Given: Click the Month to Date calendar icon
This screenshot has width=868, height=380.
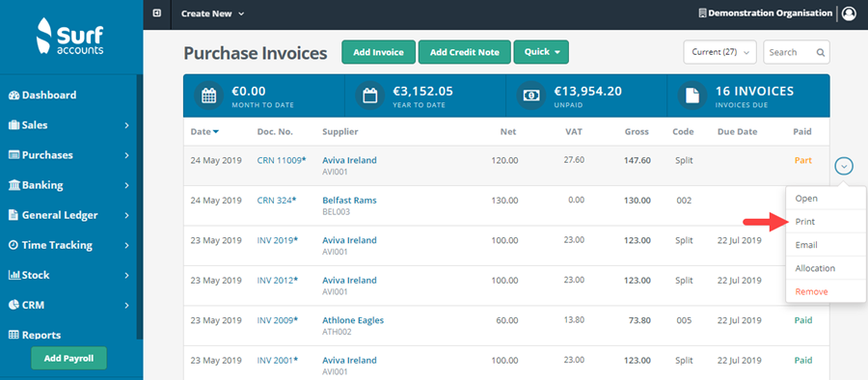Looking at the screenshot, I should pos(208,95).
